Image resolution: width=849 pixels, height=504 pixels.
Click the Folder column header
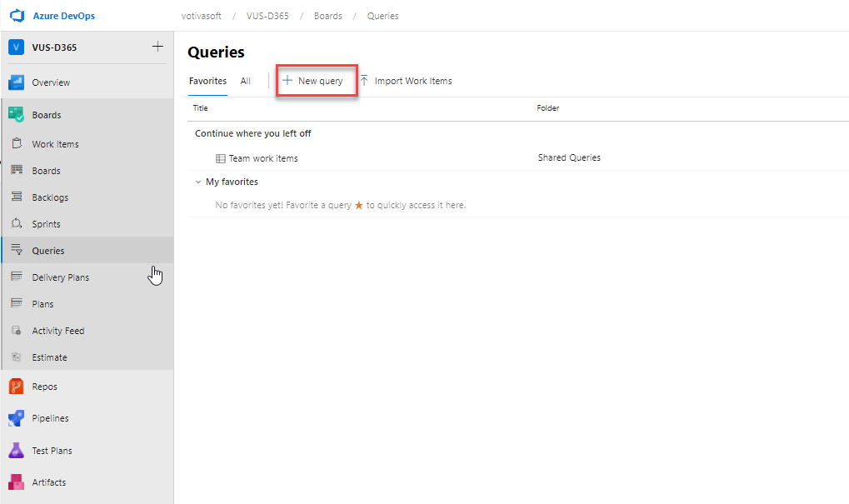(x=548, y=108)
